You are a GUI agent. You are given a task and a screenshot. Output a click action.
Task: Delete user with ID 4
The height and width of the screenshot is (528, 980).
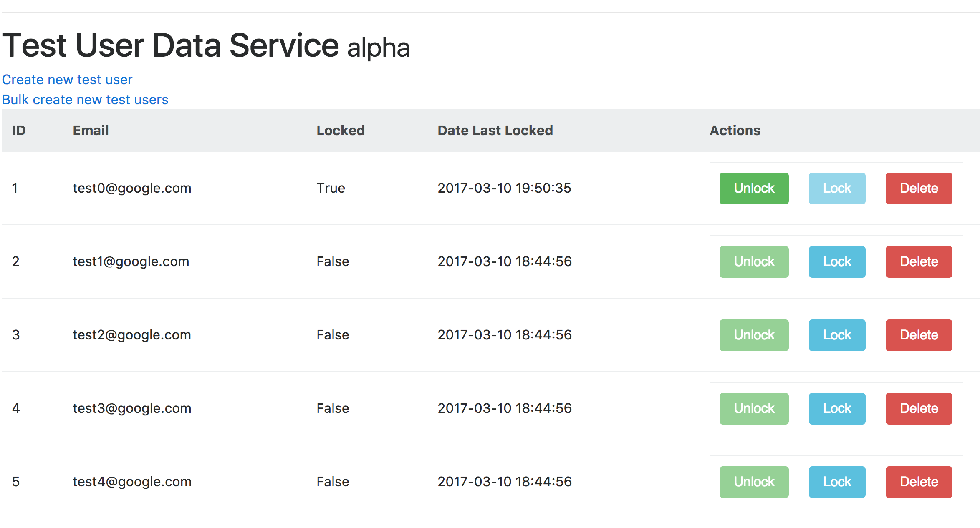[919, 409]
